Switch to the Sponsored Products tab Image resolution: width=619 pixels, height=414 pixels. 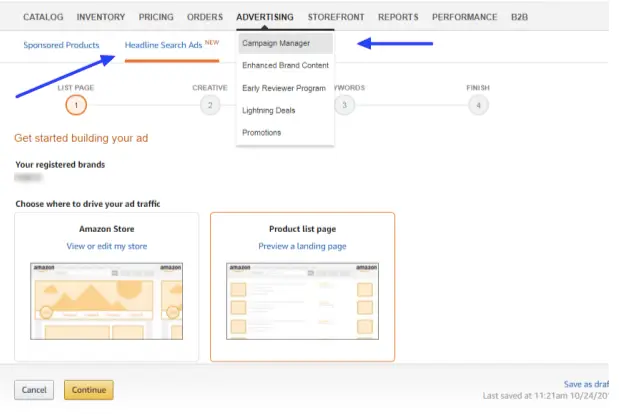coord(61,45)
